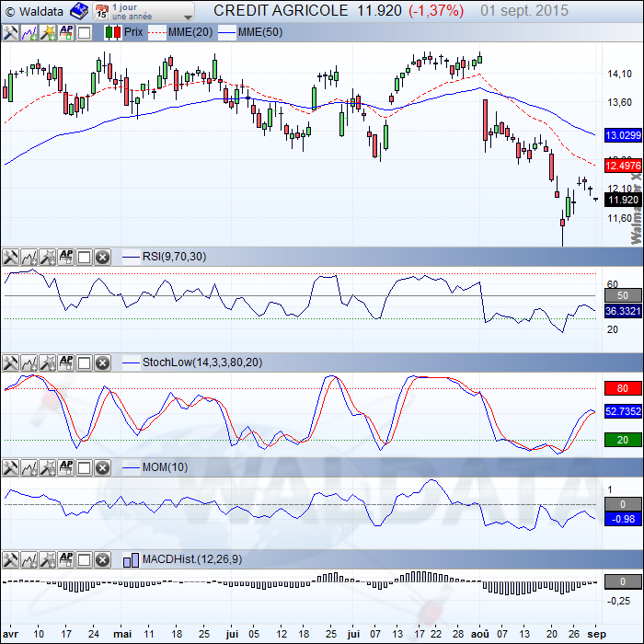Click magic wand icon in RSI panel
The image size is (644, 644).
pyautogui.click(x=47, y=257)
